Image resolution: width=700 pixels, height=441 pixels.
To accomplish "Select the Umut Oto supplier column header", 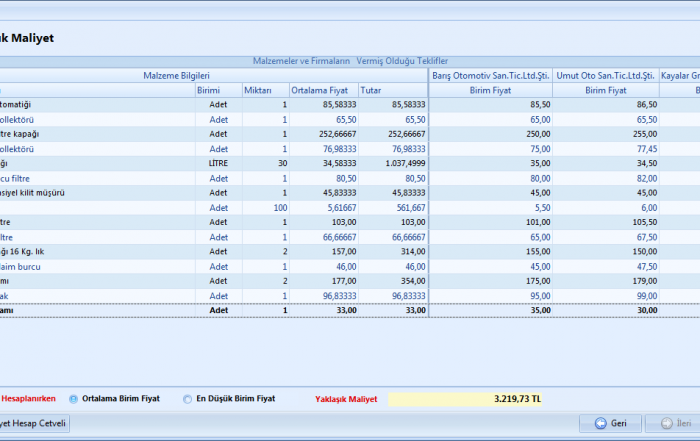I will coord(606,75).
